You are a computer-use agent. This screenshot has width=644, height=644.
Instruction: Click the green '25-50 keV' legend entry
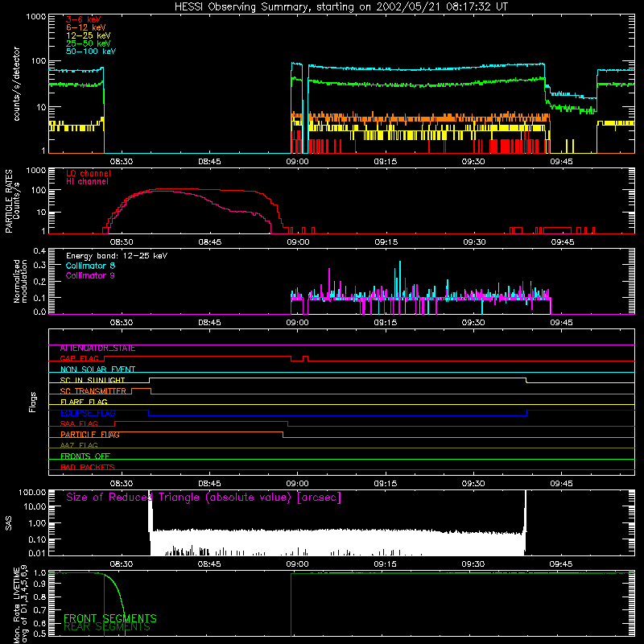89,43
